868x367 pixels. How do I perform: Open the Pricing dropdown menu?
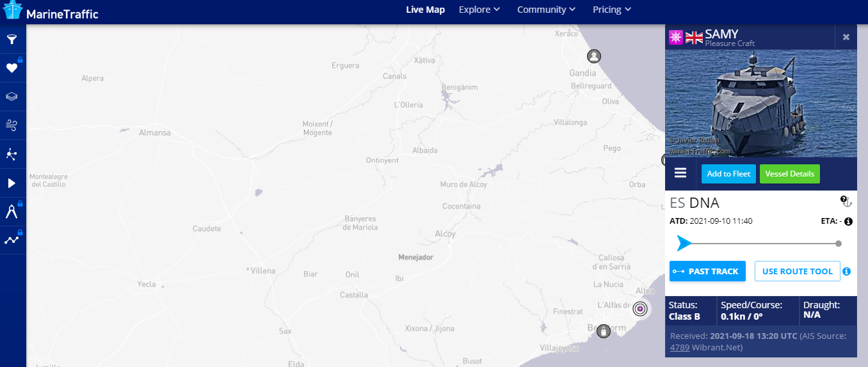click(612, 10)
